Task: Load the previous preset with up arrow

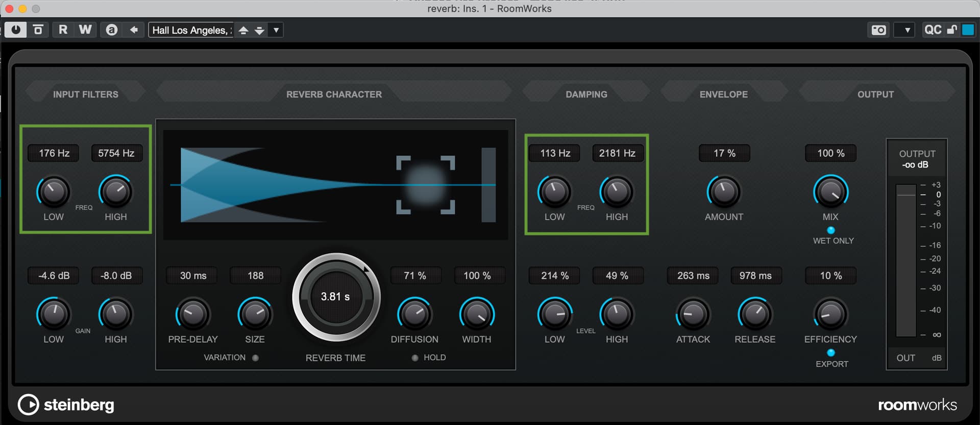Action: (x=243, y=30)
